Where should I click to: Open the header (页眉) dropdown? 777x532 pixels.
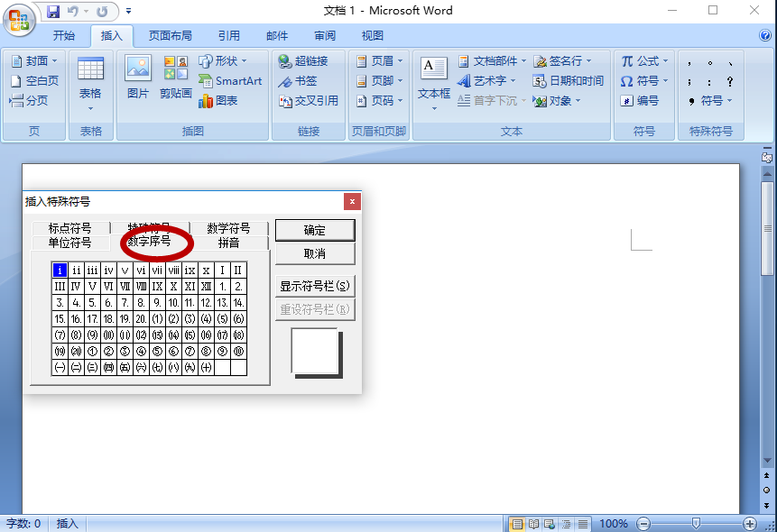tap(380, 61)
